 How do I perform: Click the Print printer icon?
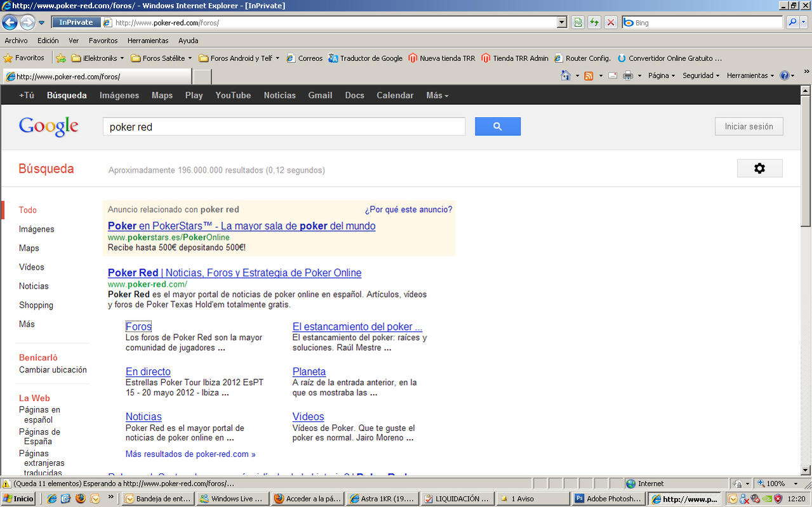point(628,76)
